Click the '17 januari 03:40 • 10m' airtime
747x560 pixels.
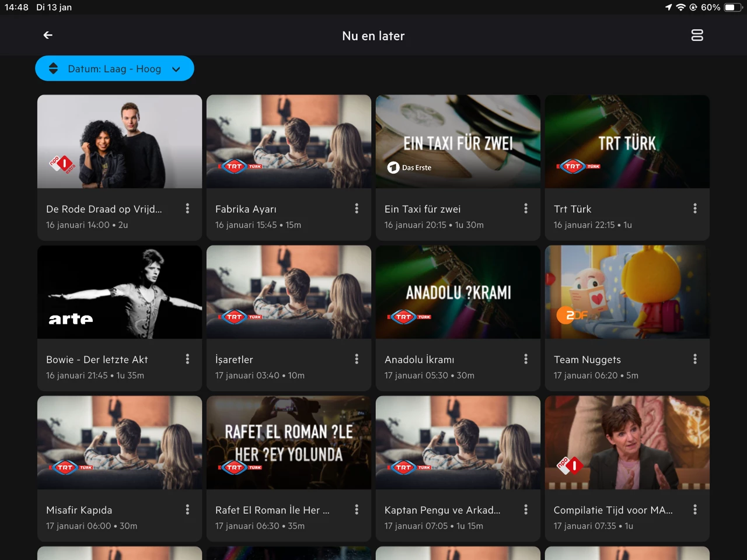pyautogui.click(x=260, y=376)
